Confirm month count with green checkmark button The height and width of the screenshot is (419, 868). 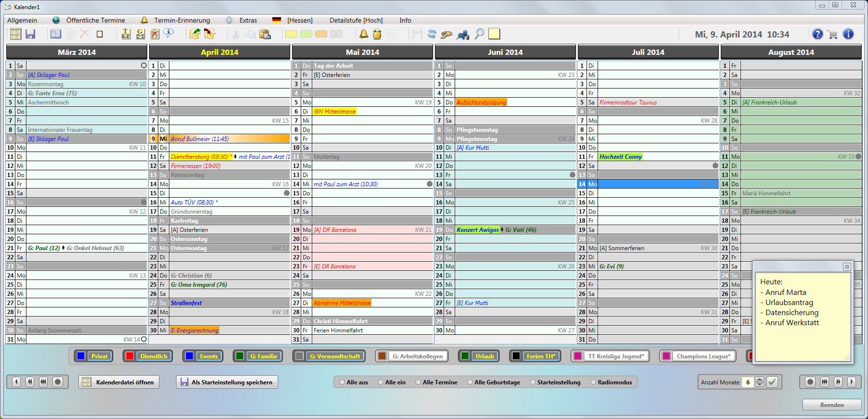(772, 382)
